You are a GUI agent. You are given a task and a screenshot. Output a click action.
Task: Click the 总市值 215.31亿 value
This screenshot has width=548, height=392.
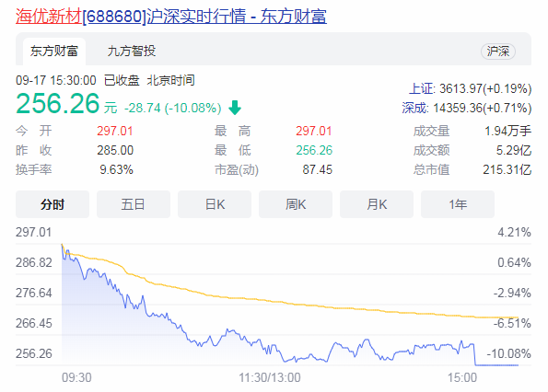pos(507,169)
